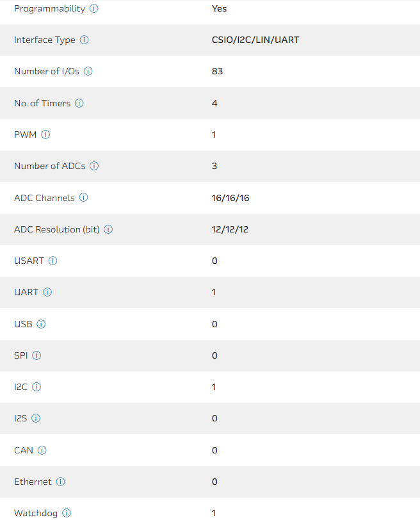This screenshot has height=520, width=420.
Task: Show the PWM info icon tooltip
Action: [x=45, y=134]
